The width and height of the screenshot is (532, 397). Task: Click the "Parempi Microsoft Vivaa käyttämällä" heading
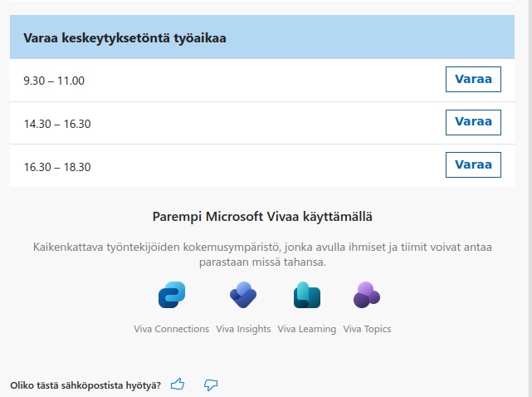click(x=262, y=217)
